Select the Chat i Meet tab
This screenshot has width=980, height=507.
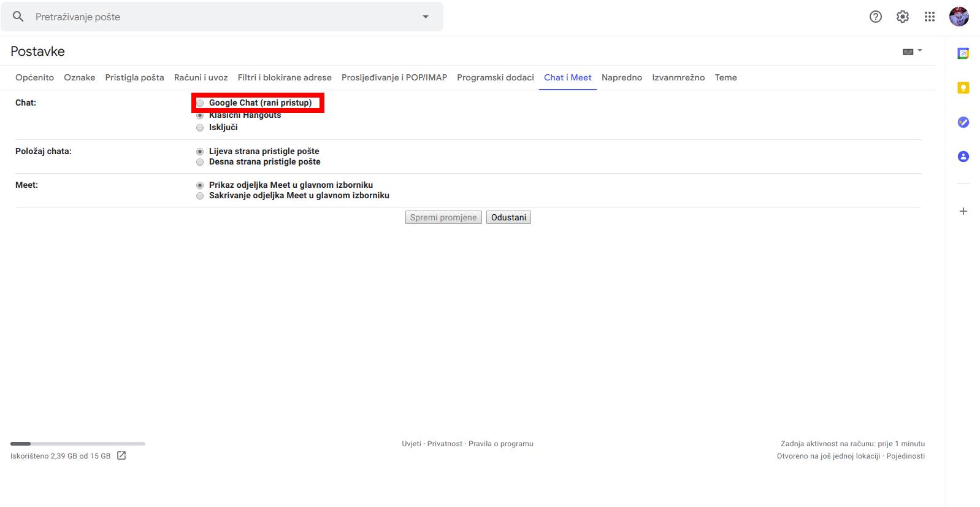[x=568, y=77]
